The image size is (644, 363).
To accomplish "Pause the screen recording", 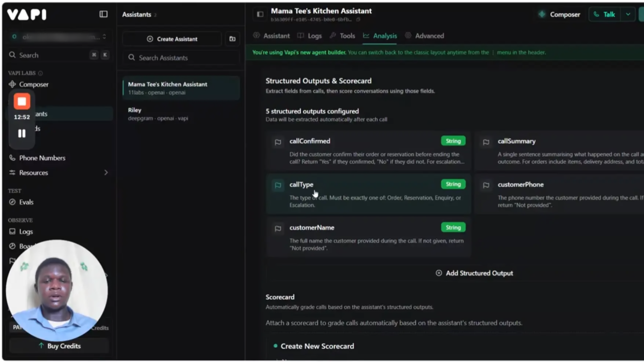I will (22, 133).
